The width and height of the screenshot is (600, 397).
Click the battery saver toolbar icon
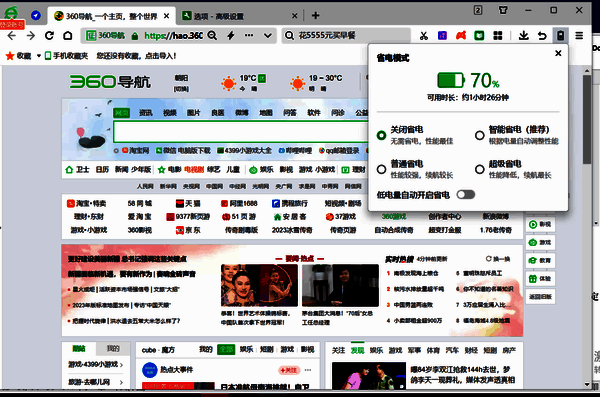tap(561, 36)
